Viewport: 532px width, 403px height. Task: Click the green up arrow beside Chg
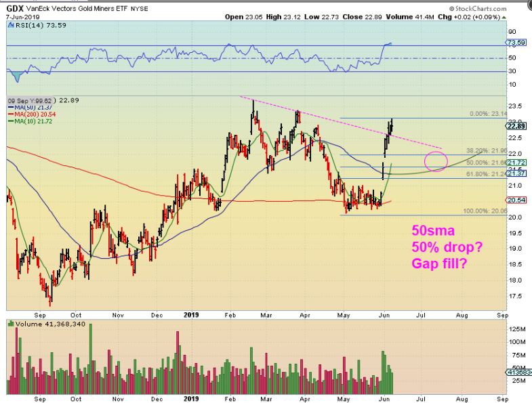point(504,18)
